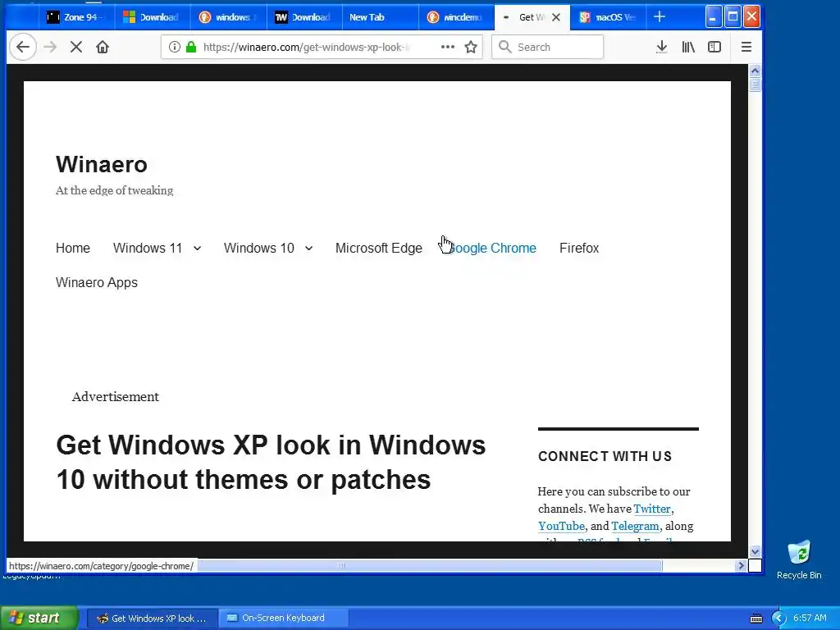Stop page loading with the X button
Viewport: 840px width, 630px height.
click(76, 47)
